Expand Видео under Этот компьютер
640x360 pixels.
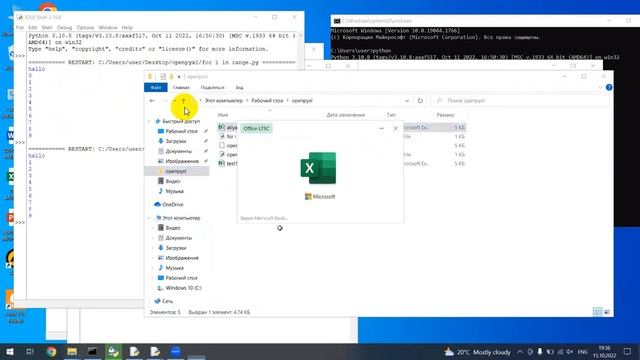point(153,228)
